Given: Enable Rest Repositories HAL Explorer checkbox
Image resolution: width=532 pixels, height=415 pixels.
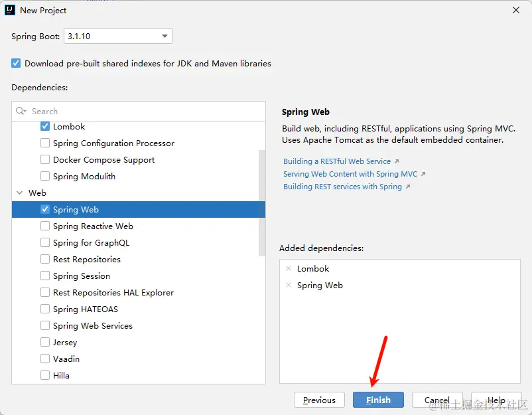Looking at the screenshot, I should 45,292.
